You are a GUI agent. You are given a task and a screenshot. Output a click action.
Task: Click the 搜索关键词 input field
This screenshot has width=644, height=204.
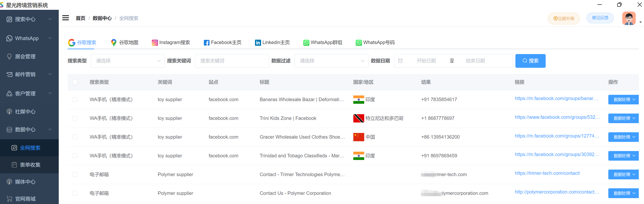(231, 61)
